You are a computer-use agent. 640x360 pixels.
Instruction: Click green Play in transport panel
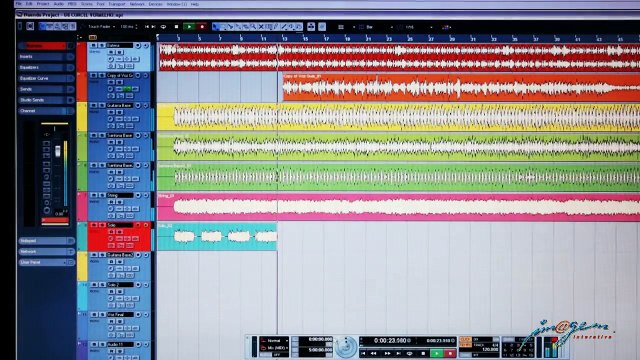[x=437, y=353]
